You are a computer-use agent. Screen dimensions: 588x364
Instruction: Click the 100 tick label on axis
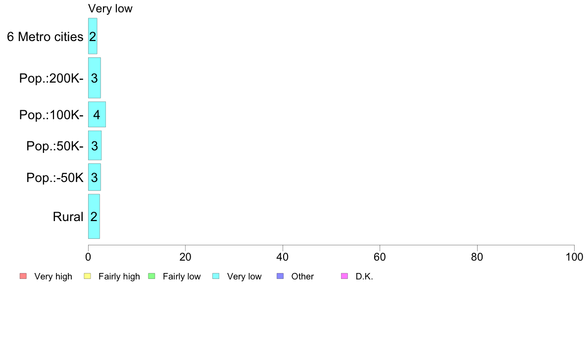coord(574,257)
